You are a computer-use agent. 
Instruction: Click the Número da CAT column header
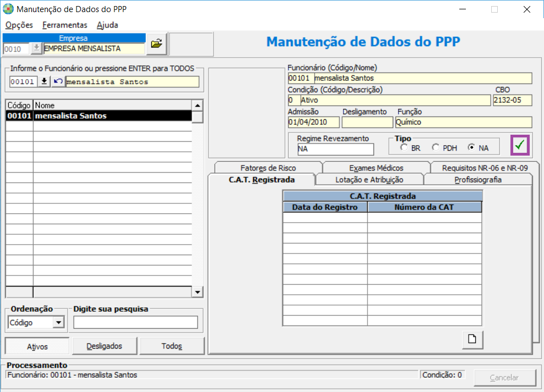coord(424,207)
